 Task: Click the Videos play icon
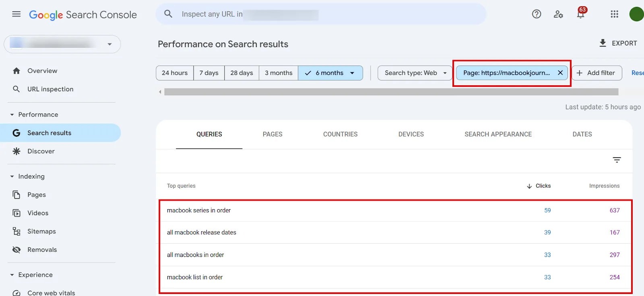tap(17, 213)
